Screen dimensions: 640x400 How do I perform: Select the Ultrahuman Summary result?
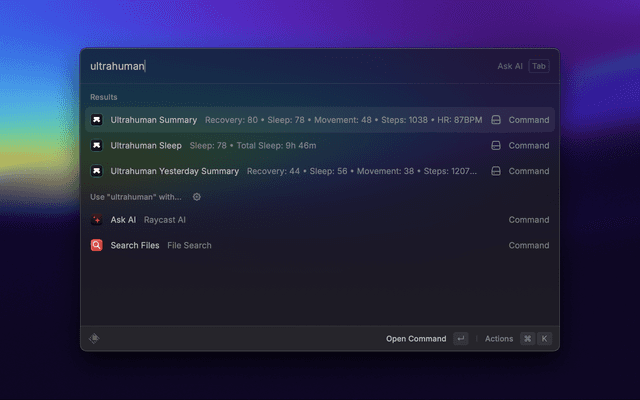[154, 120]
